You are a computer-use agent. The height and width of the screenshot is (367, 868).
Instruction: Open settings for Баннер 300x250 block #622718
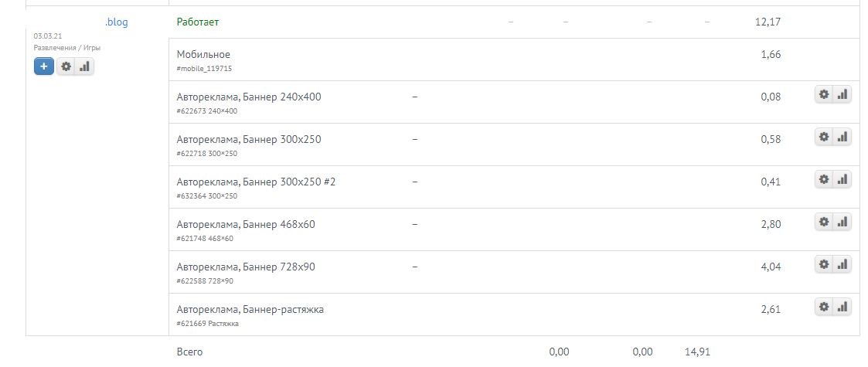pyautogui.click(x=824, y=137)
